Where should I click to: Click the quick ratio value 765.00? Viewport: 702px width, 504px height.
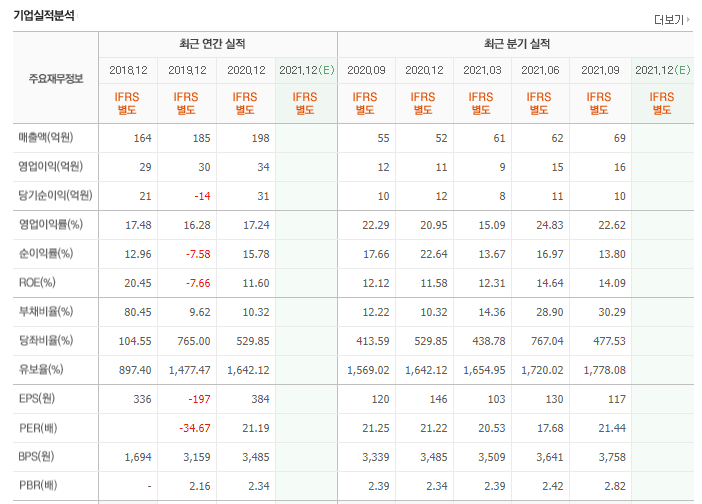(194, 342)
